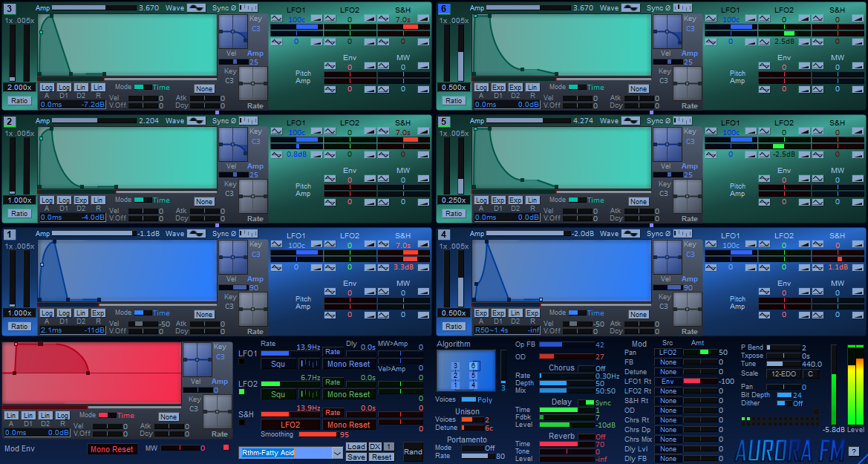Click the Load preset button

point(356,447)
